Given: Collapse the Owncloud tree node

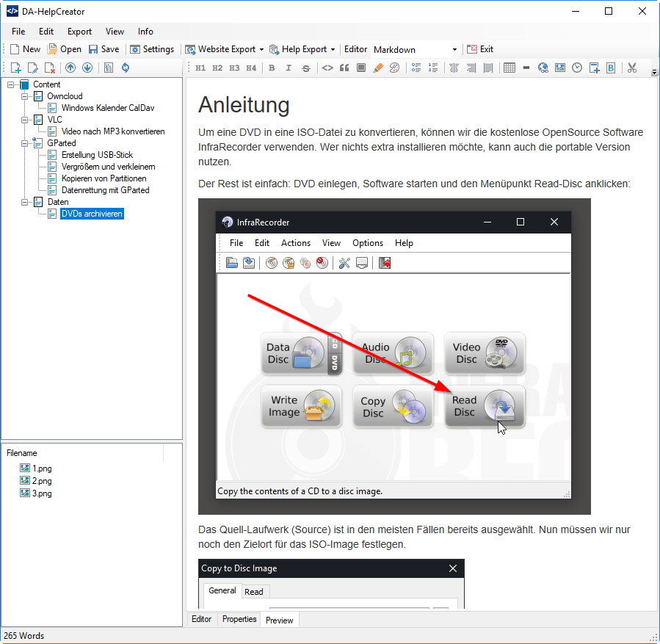Looking at the screenshot, I should tap(24, 96).
